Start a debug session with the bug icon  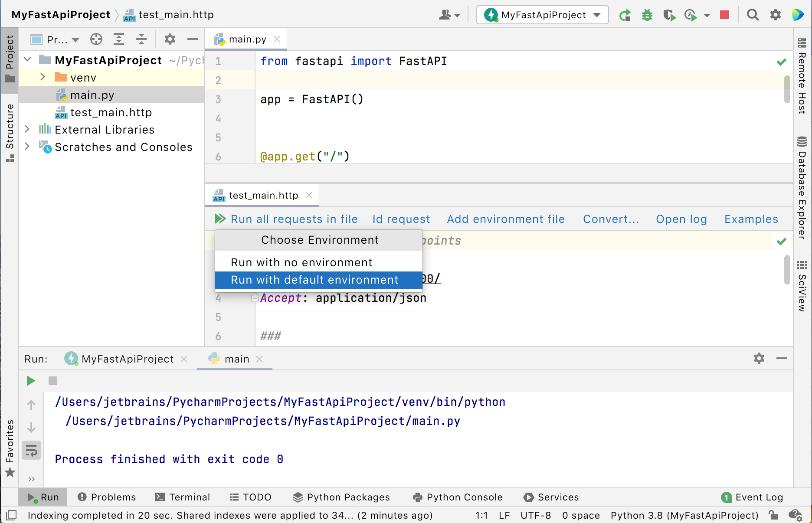pos(647,14)
